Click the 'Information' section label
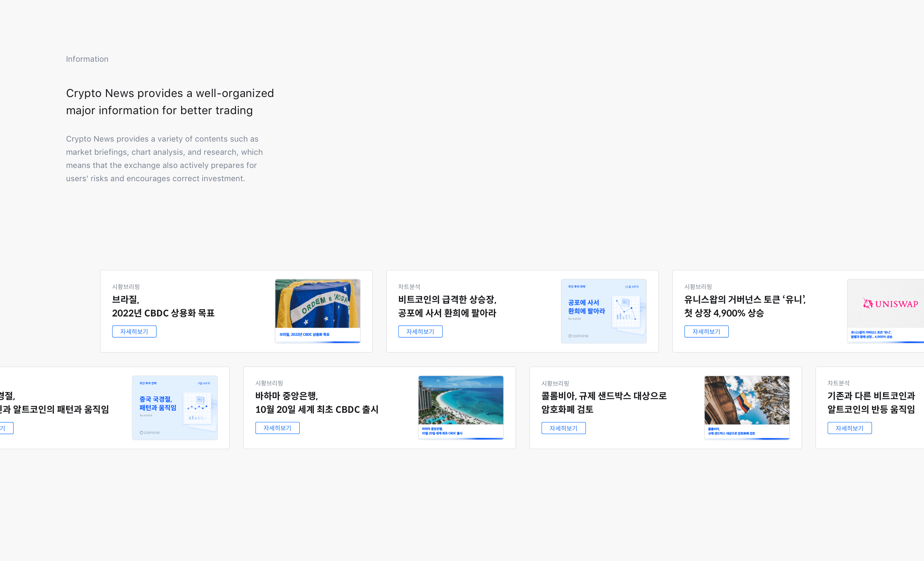 (x=87, y=59)
